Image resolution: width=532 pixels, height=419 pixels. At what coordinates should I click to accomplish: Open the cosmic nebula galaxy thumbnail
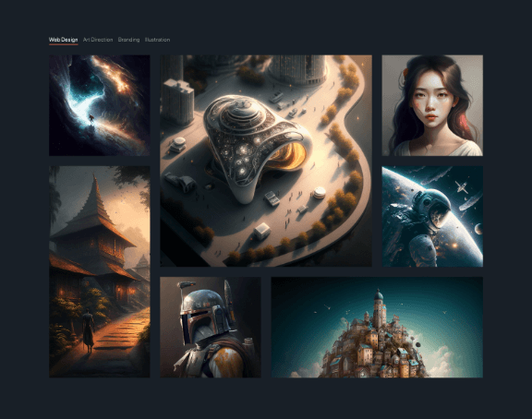pyautogui.click(x=100, y=105)
